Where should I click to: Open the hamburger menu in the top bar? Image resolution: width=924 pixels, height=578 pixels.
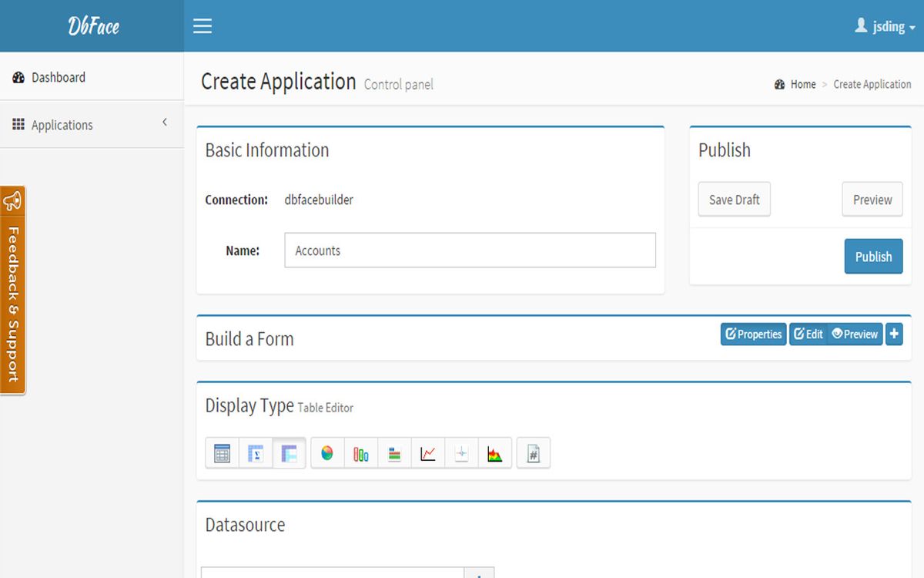pyautogui.click(x=203, y=25)
